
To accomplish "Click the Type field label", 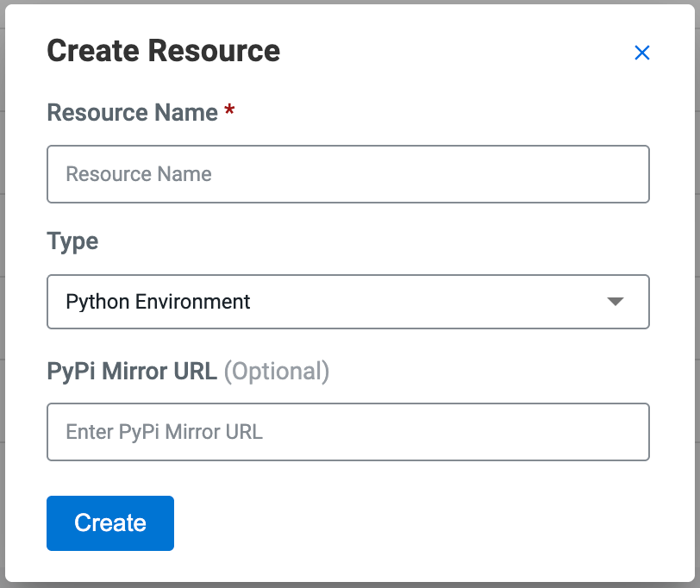I will (72, 241).
